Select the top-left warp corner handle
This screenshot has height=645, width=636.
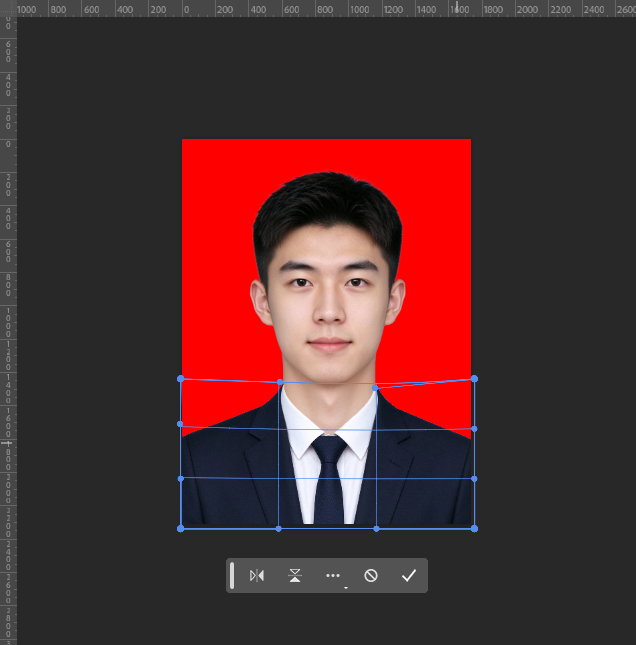[181, 378]
